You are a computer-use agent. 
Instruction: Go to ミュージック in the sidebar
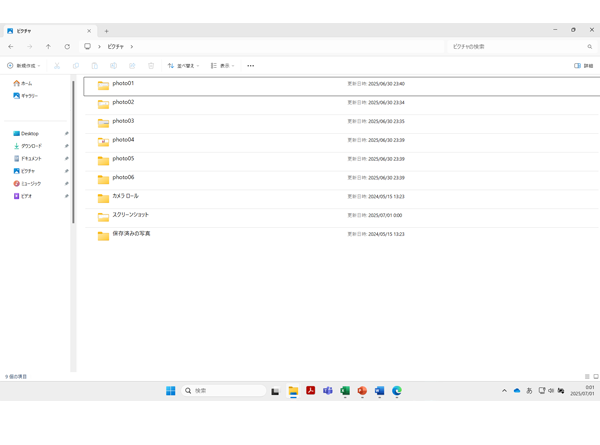tap(30, 184)
